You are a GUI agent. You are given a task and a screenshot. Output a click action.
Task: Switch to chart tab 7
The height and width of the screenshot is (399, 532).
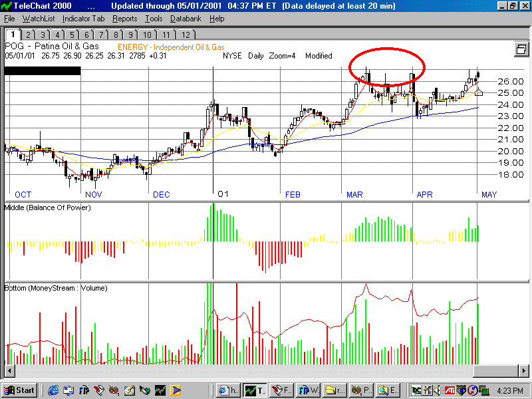tap(101, 35)
